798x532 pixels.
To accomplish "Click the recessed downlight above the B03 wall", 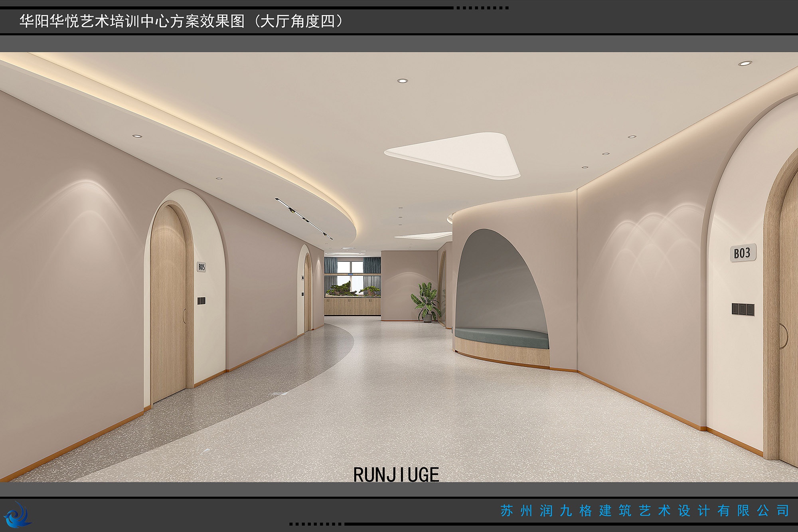I will pos(745,63).
